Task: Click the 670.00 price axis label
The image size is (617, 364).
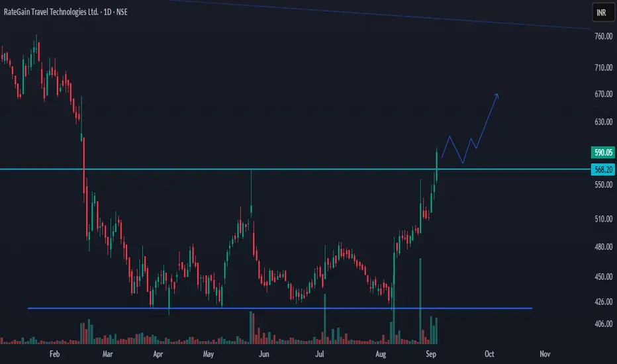Action: [x=603, y=94]
